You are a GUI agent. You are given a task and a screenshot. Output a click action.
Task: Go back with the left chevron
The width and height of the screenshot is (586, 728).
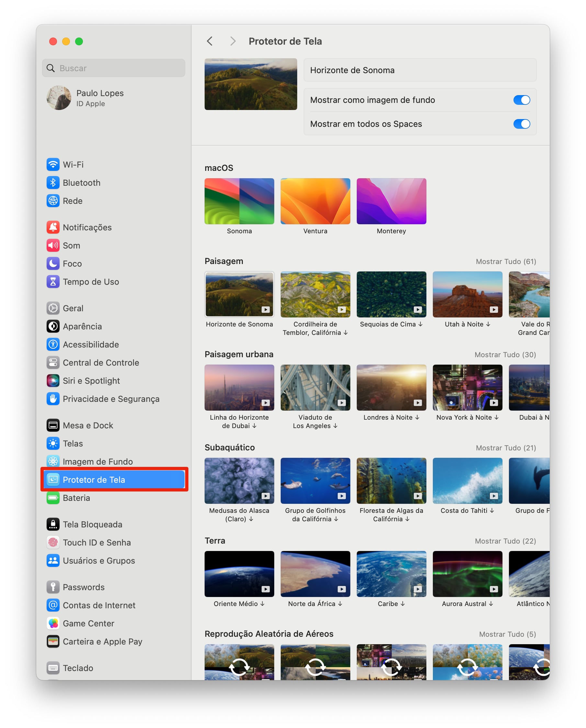pos(209,41)
